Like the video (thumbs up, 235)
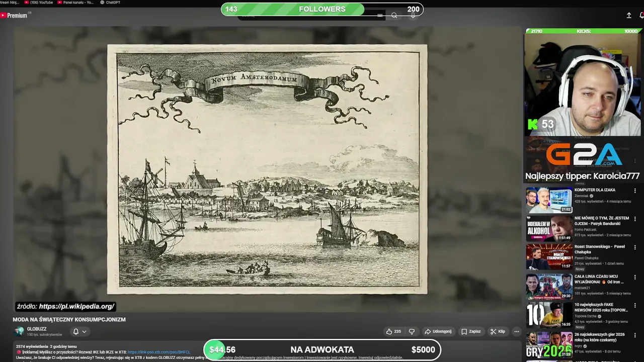Screen dimensions: 644x362 pos(393,331)
